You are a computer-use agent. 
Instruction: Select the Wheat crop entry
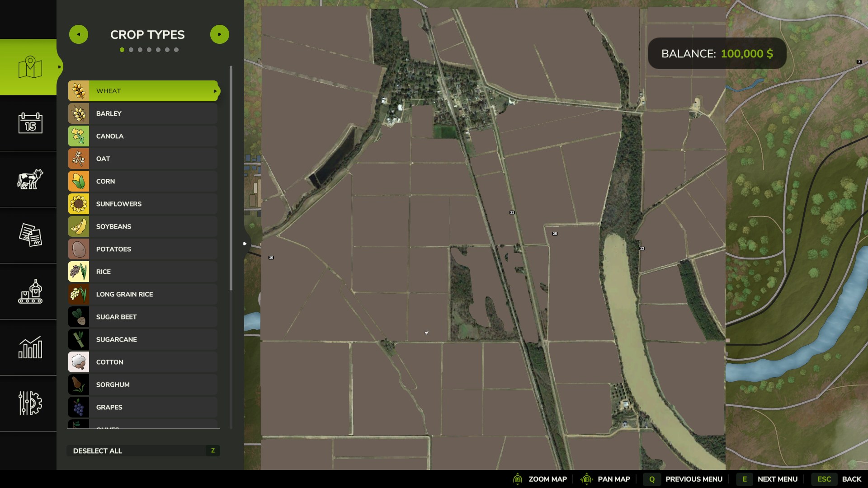point(144,91)
